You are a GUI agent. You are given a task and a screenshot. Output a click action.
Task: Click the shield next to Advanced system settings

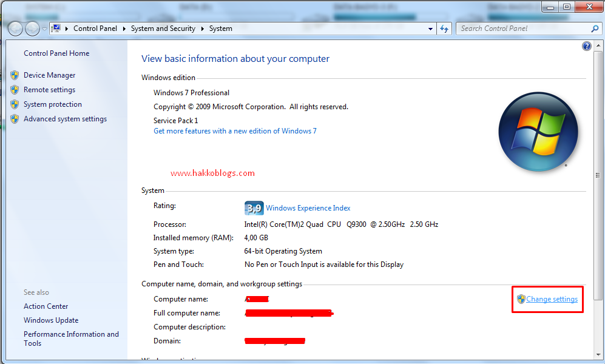[15, 118]
